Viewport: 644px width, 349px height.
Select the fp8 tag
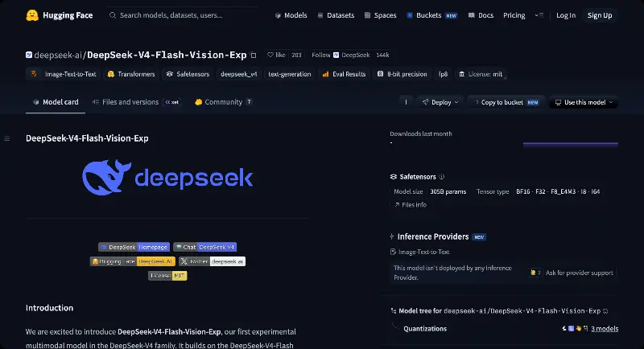coord(444,74)
